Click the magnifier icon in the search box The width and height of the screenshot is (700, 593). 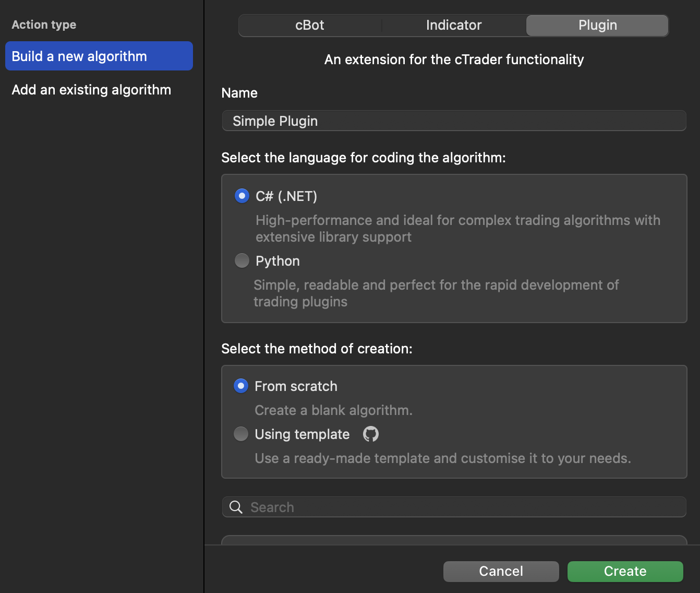(236, 507)
